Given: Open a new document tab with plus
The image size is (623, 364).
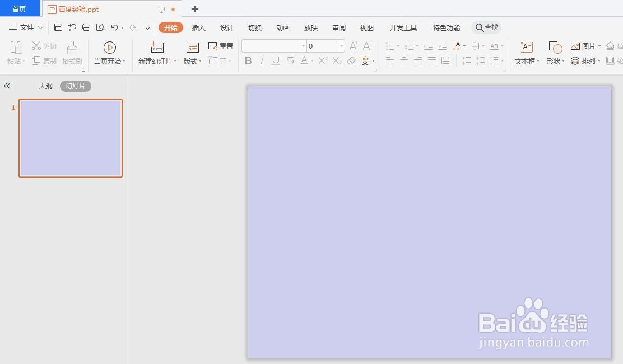Looking at the screenshot, I should pyautogui.click(x=195, y=9).
